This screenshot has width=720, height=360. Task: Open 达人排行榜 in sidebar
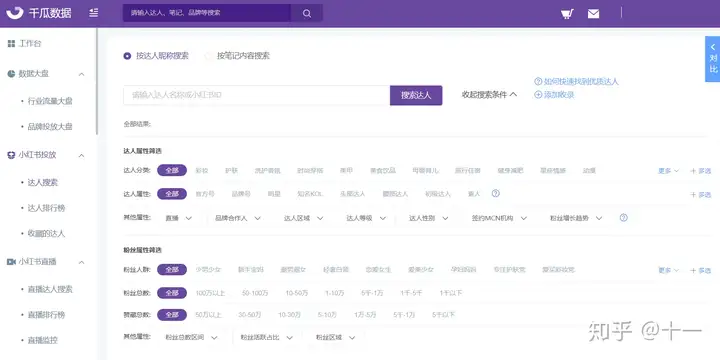[x=46, y=208]
